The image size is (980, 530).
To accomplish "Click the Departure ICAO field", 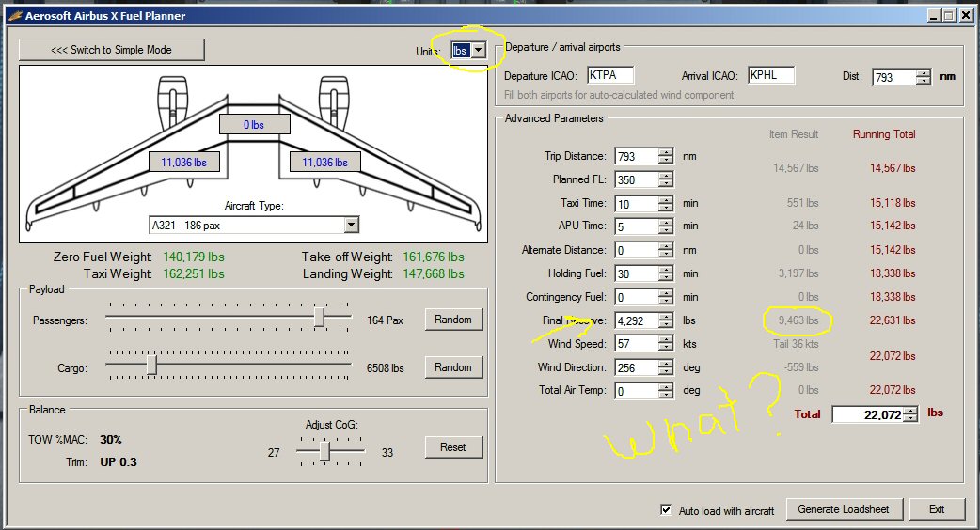I will point(610,75).
